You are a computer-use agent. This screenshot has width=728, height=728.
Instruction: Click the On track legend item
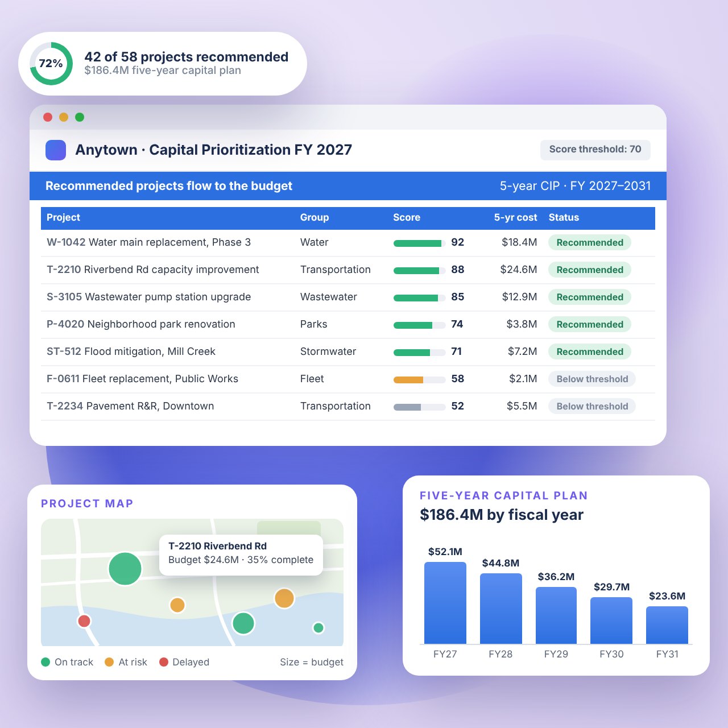[x=67, y=662]
